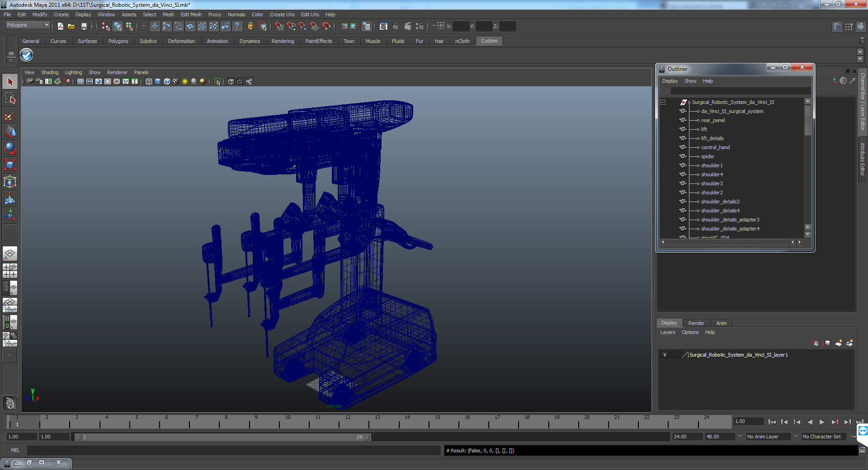This screenshot has width=868, height=470.
Task: Switch to the Rendering shelf tab
Action: (283, 41)
